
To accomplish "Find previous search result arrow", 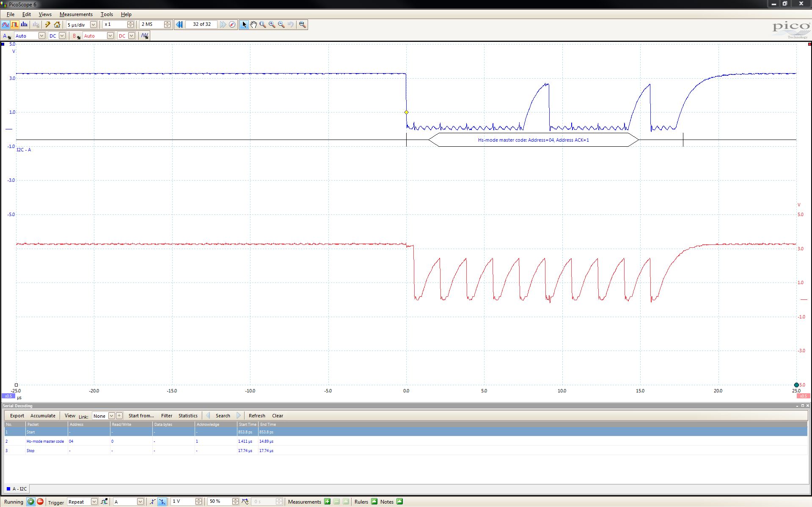I will pos(208,416).
